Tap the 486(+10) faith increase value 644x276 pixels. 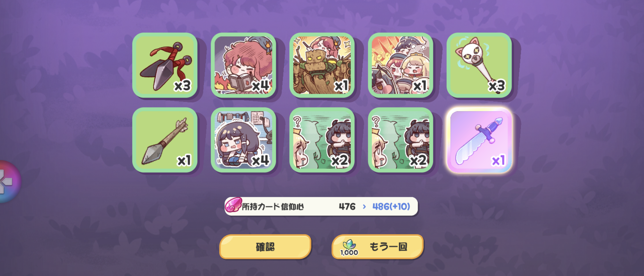pyautogui.click(x=391, y=206)
